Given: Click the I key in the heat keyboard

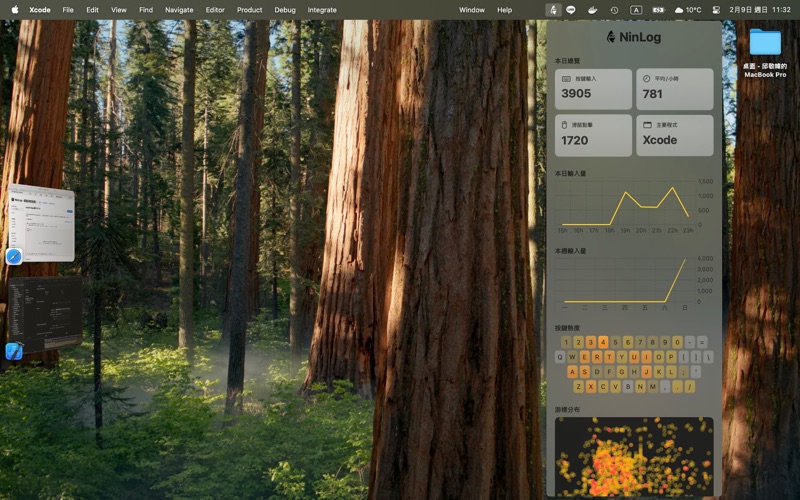Looking at the screenshot, I should [x=646, y=357].
